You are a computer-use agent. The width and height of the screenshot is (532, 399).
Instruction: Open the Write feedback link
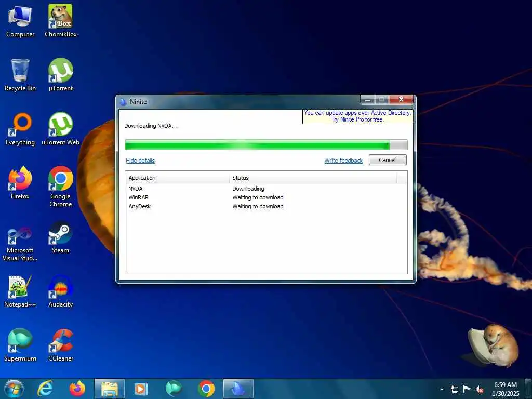[343, 161]
